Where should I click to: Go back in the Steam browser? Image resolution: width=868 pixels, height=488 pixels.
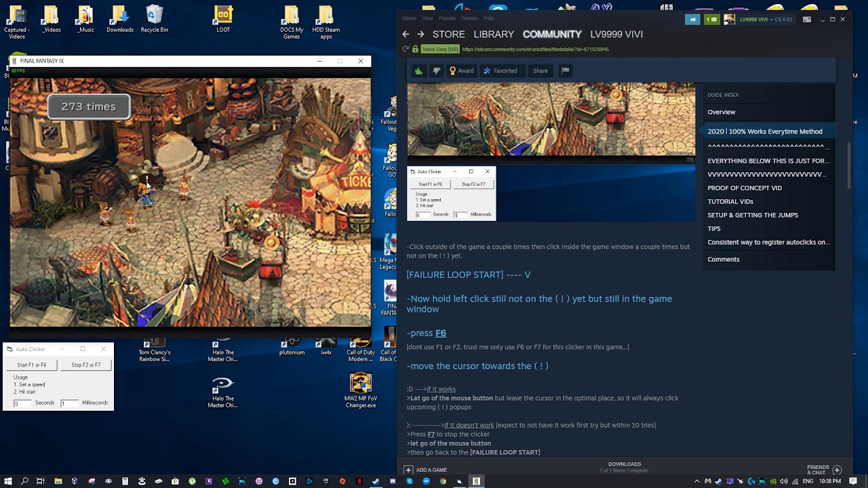406,34
